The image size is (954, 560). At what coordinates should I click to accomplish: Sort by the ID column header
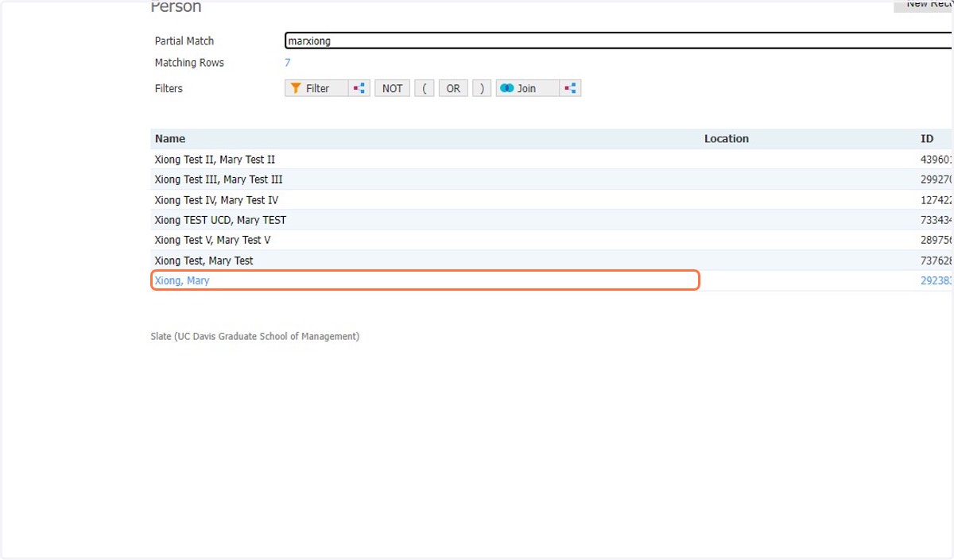927,138
